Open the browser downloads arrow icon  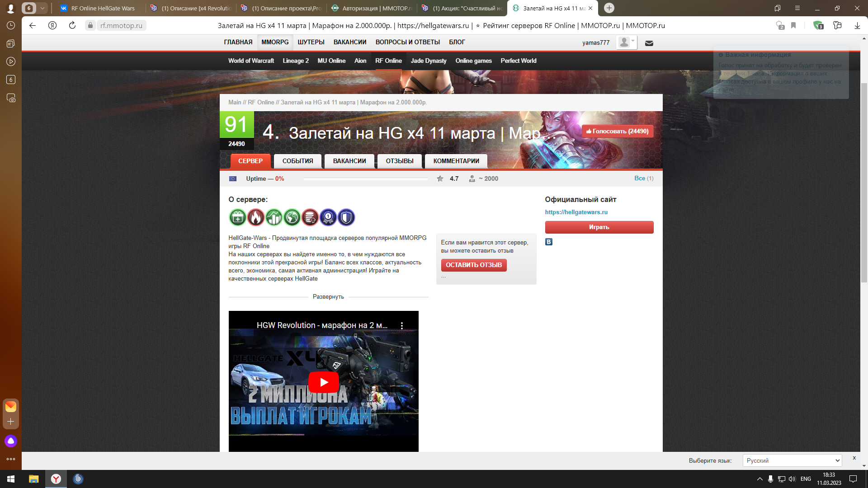857,25
